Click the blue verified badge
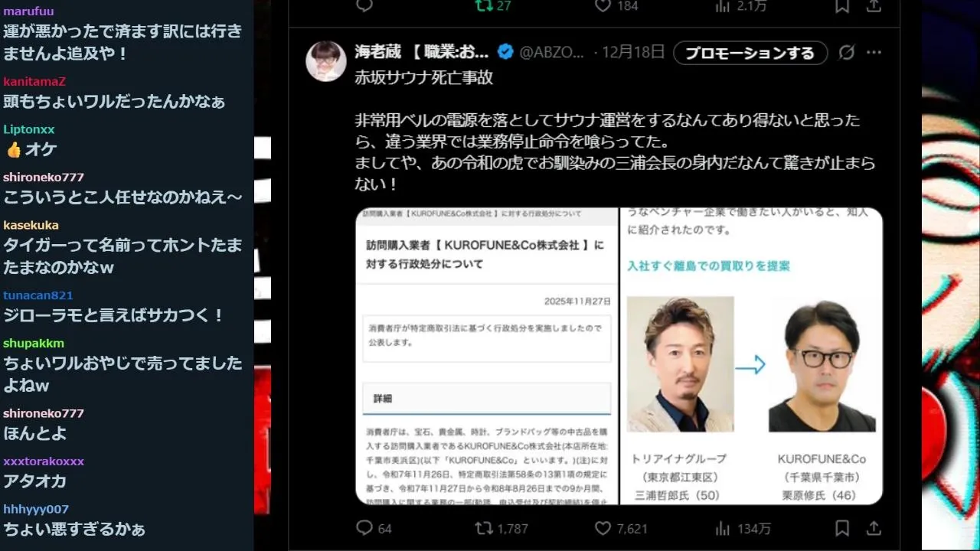The height and width of the screenshot is (551, 980). coord(505,52)
